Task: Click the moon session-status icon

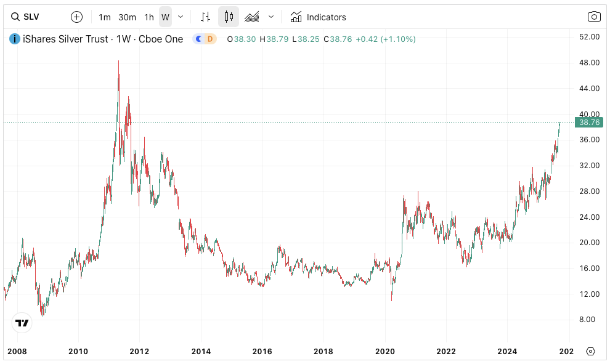Action: pyautogui.click(x=199, y=39)
